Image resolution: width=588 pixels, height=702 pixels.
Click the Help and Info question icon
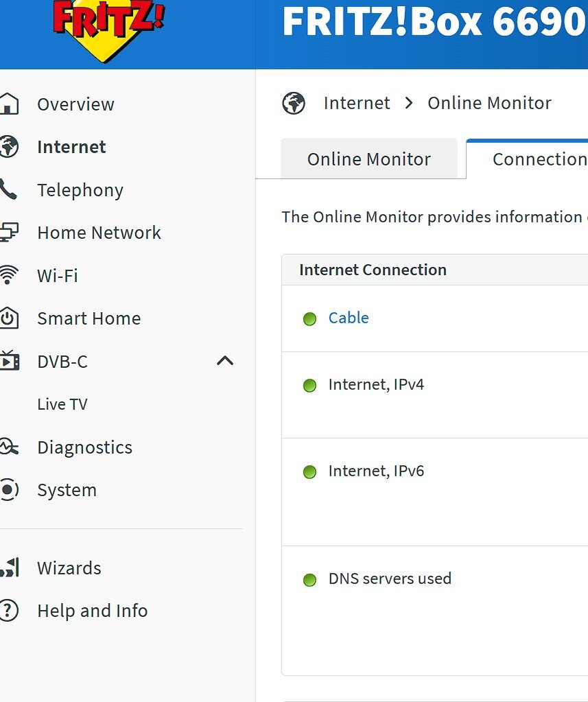click(x=8, y=610)
